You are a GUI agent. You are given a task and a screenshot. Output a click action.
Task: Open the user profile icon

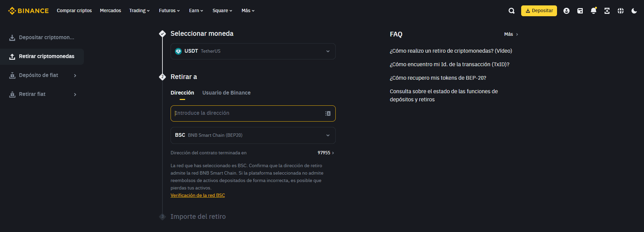(567, 11)
